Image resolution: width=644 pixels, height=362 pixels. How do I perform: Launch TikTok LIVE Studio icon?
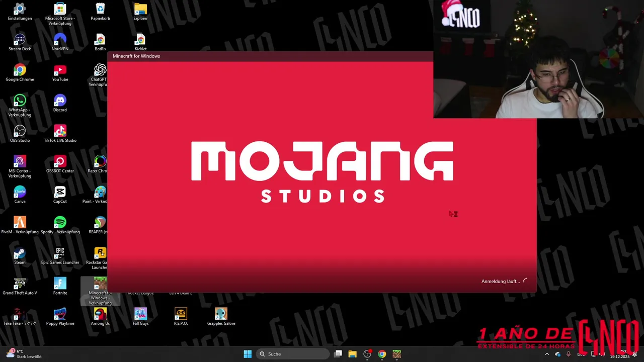60,134
